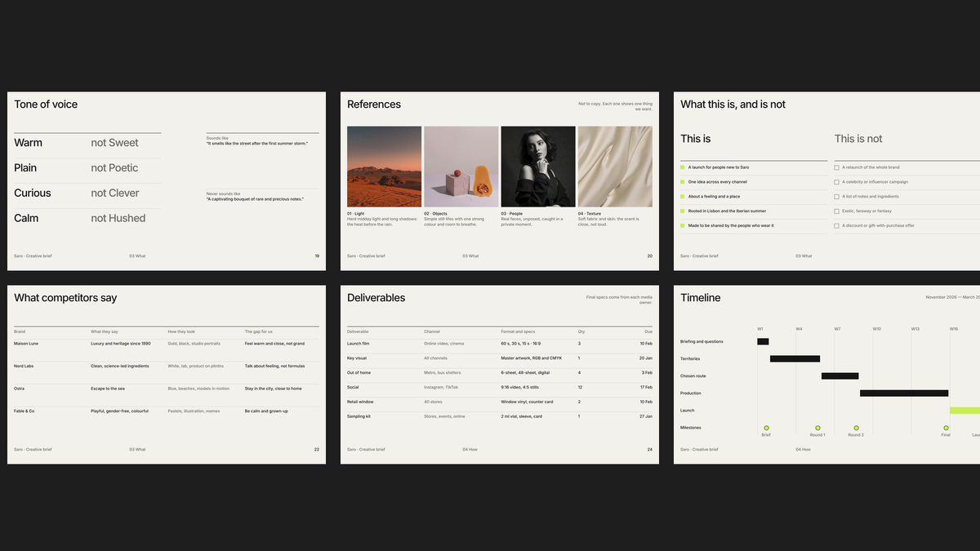Click the word 'Curious' in the tone list

(33, 193)
